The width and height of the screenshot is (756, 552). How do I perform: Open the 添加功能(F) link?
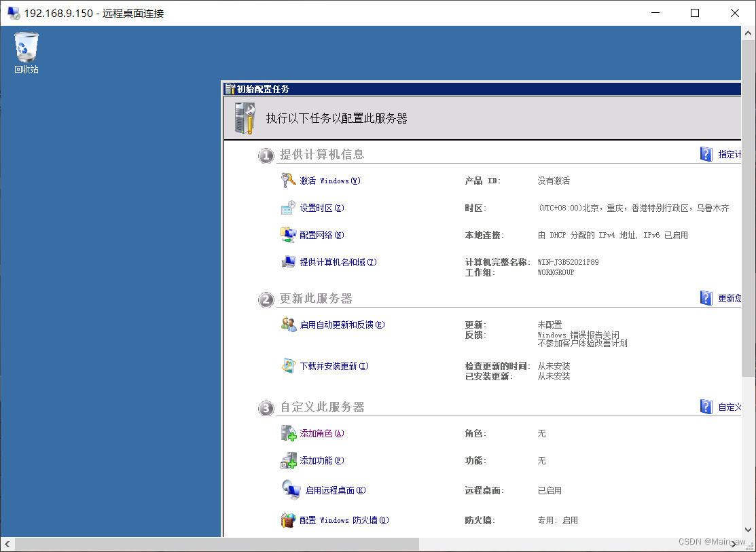(322, 460)
